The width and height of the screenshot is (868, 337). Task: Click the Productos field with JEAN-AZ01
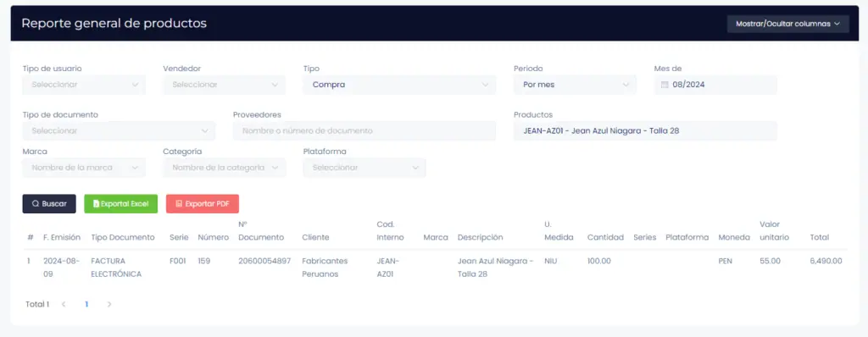coord(645,131)
